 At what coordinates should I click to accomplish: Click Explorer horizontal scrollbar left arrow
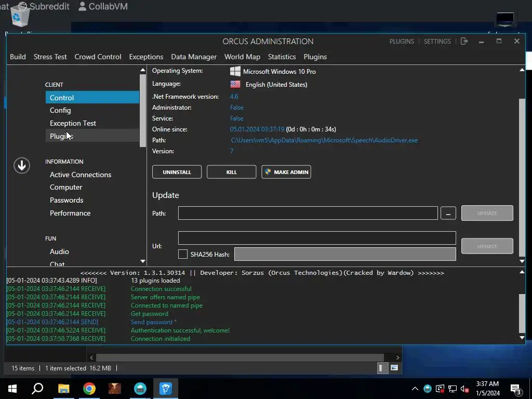pyautogui.click(x=91, y=357)
